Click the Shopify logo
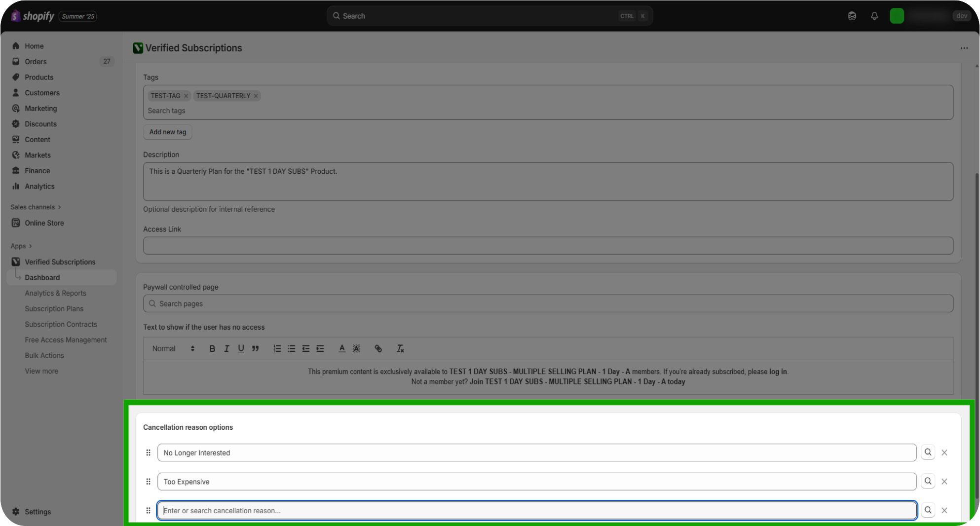The height and width of the screenshot is (526, 980). pyautogui.click(x=33, y=16)
